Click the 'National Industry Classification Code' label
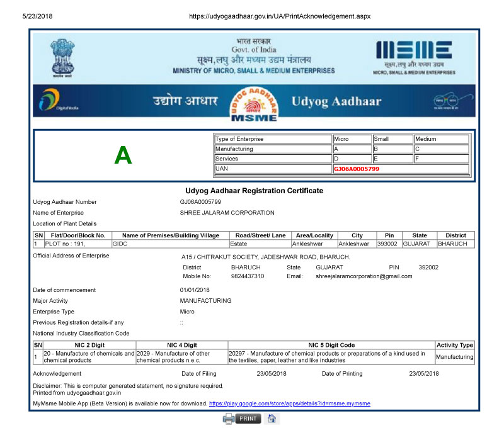 (81, 334)
